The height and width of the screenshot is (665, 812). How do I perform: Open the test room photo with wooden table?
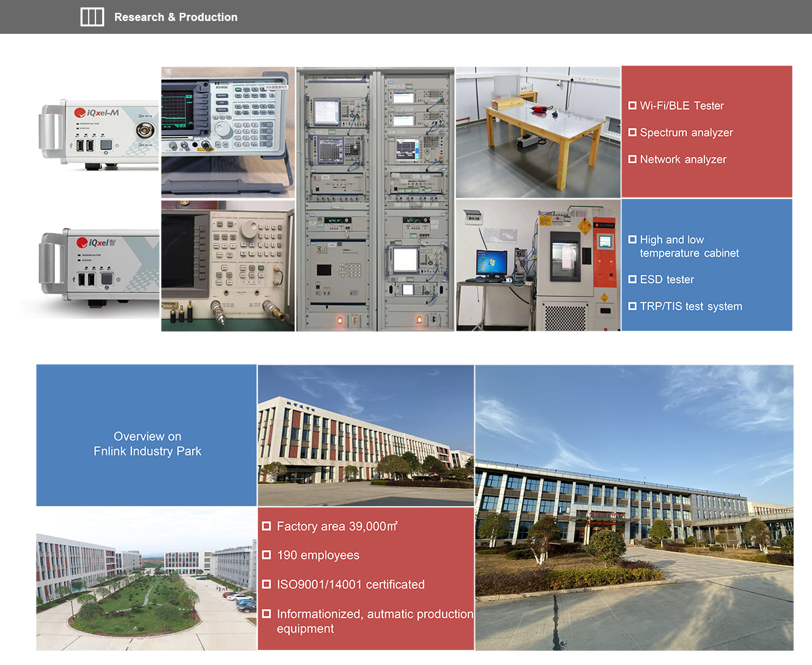tap(538, 132)
